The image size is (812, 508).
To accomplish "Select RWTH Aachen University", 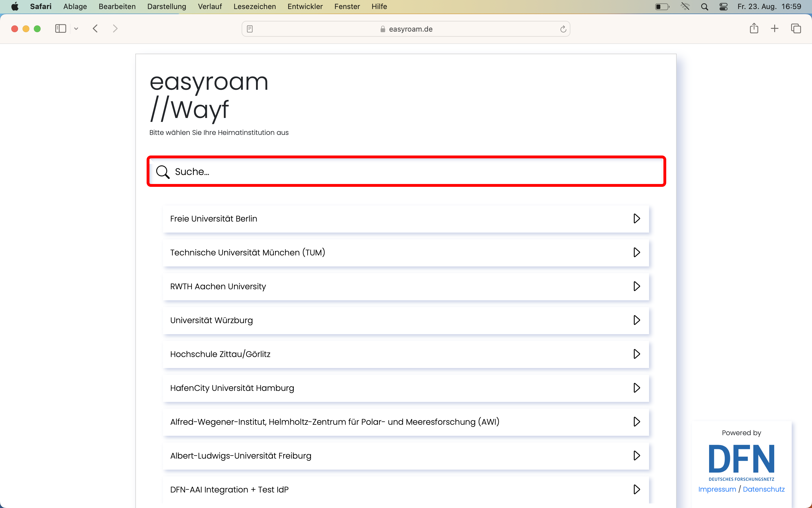I will pyautogui.click(x=406, y=286).
